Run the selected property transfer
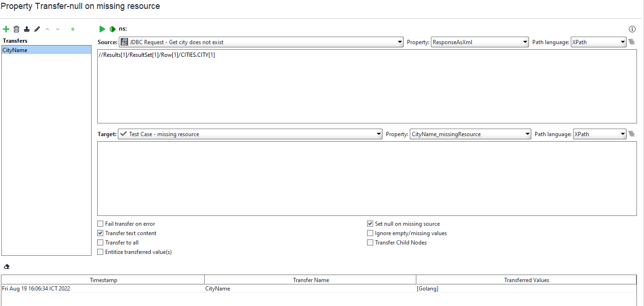644x306 pixels. (x=102, y=29)
